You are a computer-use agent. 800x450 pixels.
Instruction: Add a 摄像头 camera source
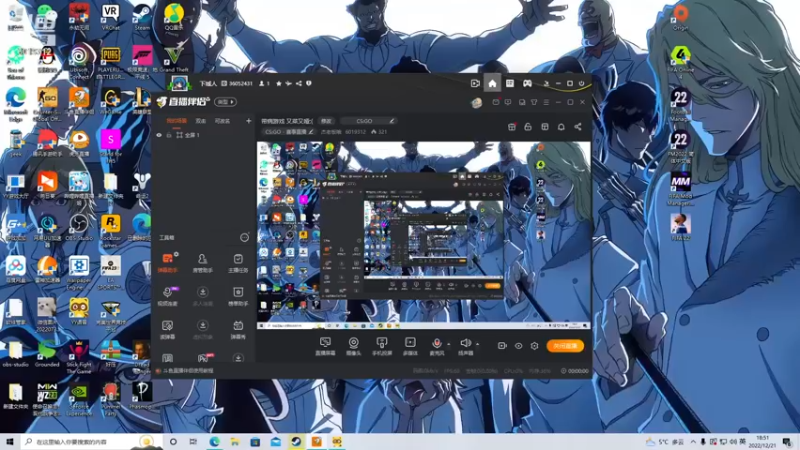[353, 346]
